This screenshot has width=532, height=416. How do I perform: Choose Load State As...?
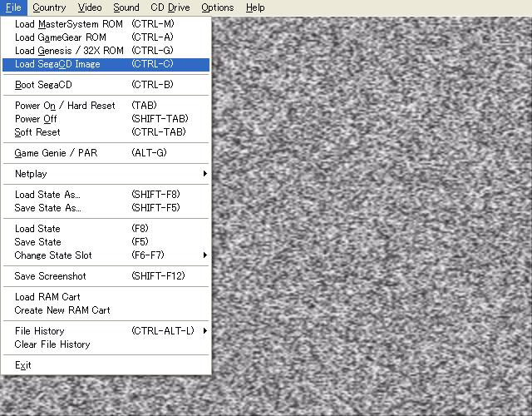tap(106, 195)
